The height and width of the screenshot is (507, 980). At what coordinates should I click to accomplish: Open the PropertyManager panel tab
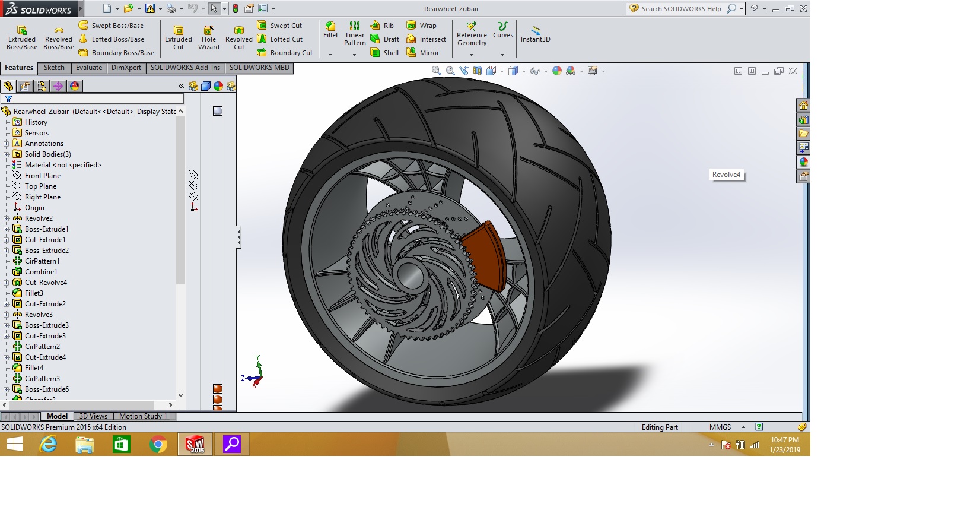pos(25,86)
